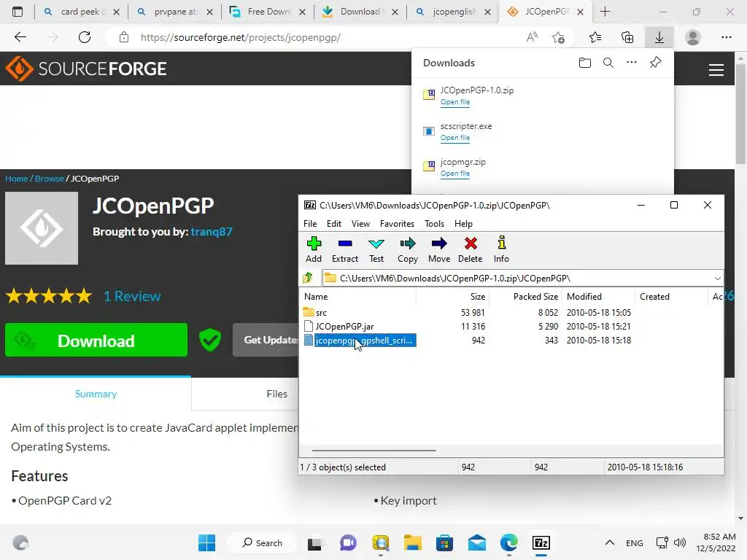Click the Add button in 7-Zip toolbar
Image resolution: width=747 pixels, height=560 pixels.
coord(314,249)
